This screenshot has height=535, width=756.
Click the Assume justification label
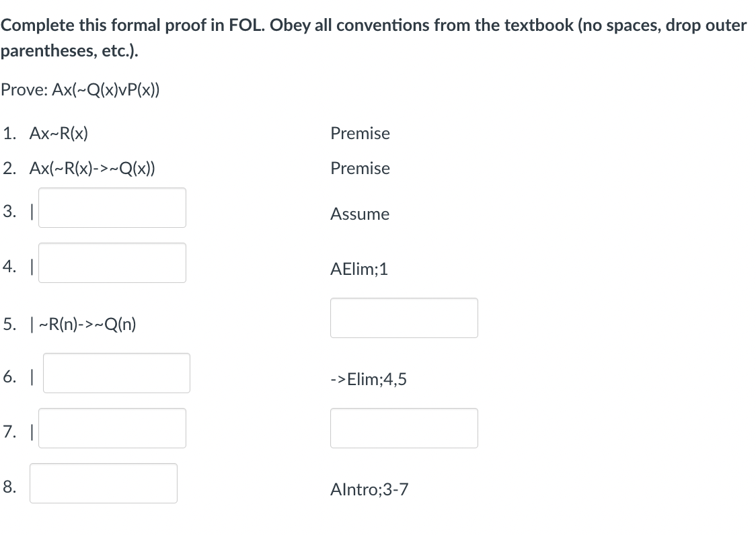click(360, 214)
